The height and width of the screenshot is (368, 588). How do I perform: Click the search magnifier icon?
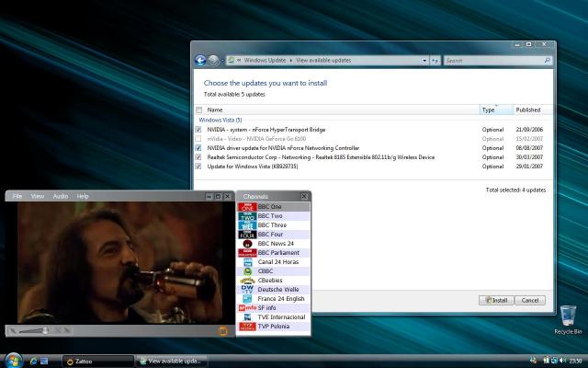tap(548, 60)
